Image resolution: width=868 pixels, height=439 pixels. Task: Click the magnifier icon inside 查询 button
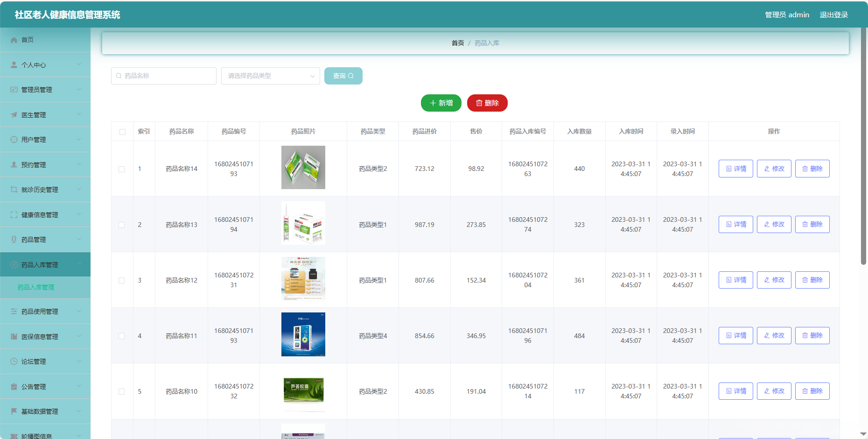(352, 76)
